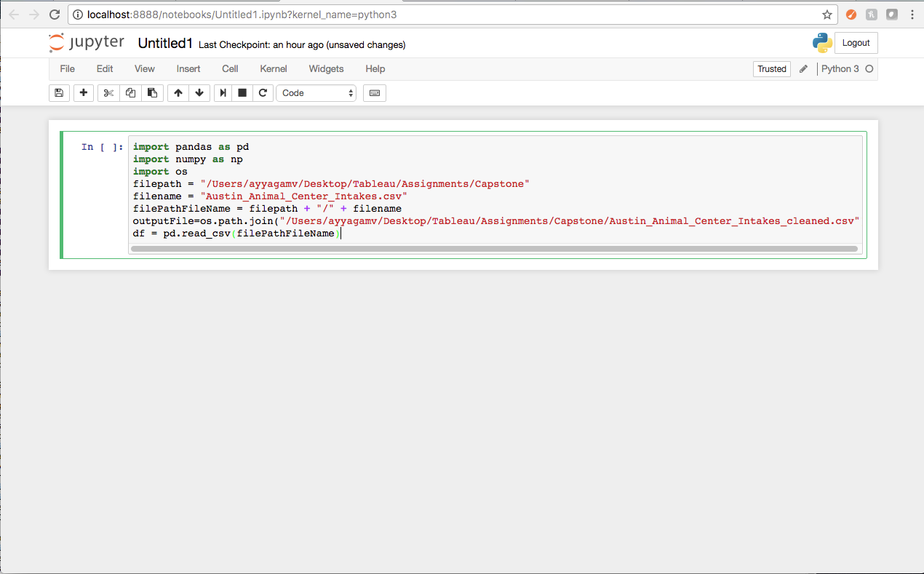Click the Jupyter logo
The height and width of the screenshot is (574, 924).
click(87, 43)
